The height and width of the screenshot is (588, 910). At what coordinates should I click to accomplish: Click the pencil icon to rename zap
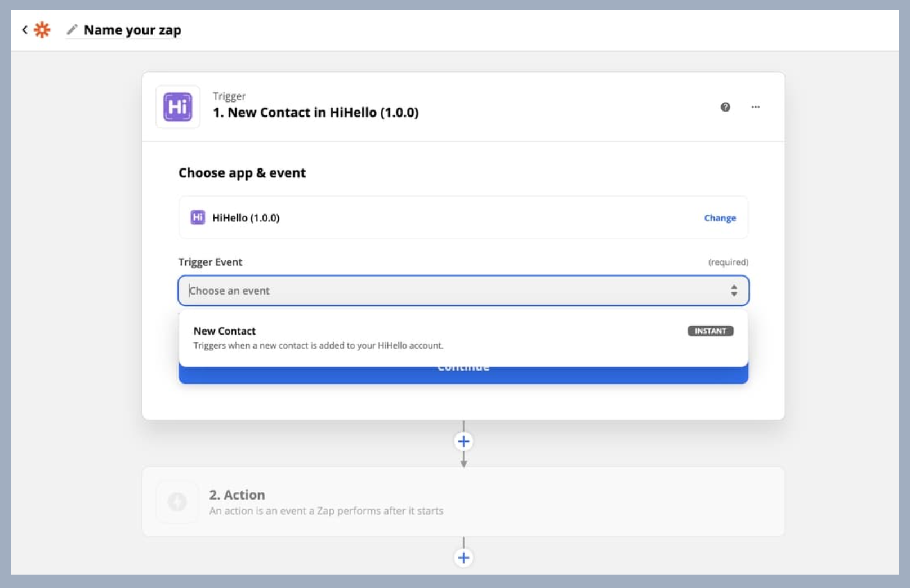72,29
